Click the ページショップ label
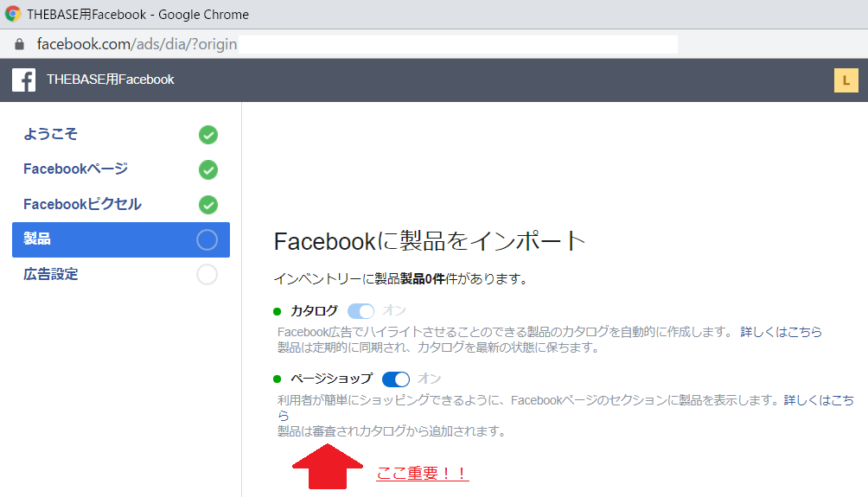Screen dimensions: 868x497 (332, 379)
